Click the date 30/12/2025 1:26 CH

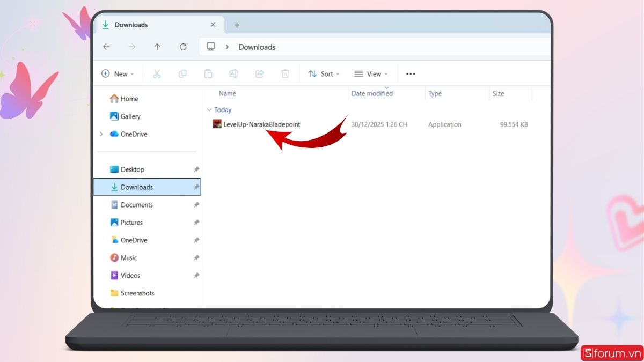[379, 124]
